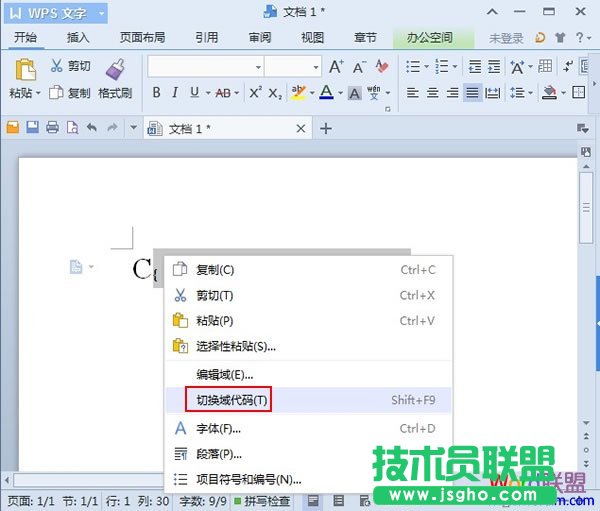This screenshot has width=600, height=511.
Task: Switch to the 插入 ribbon tab
Action: (x=78, y=38)
